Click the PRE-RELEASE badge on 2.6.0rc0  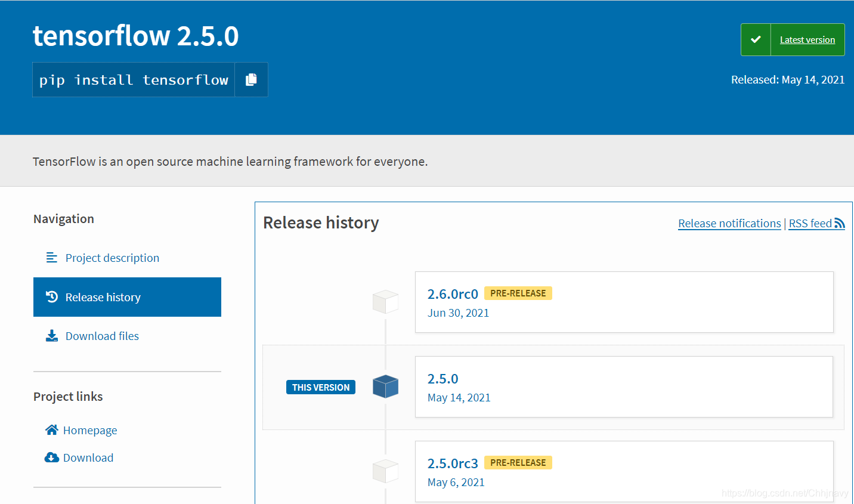point(518,293)
